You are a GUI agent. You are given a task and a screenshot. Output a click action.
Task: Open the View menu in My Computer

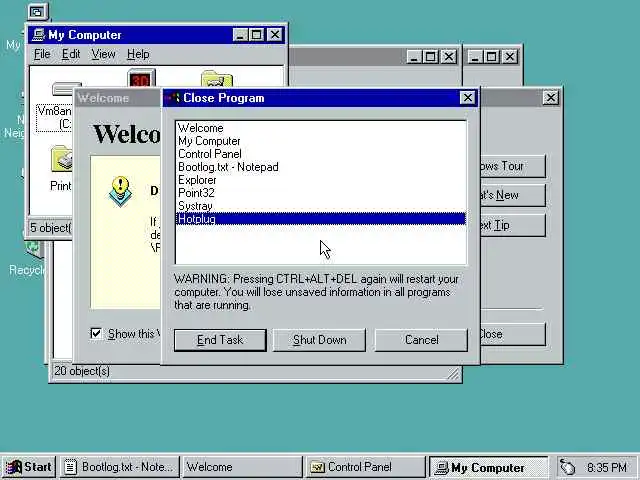tap(103, 54)
